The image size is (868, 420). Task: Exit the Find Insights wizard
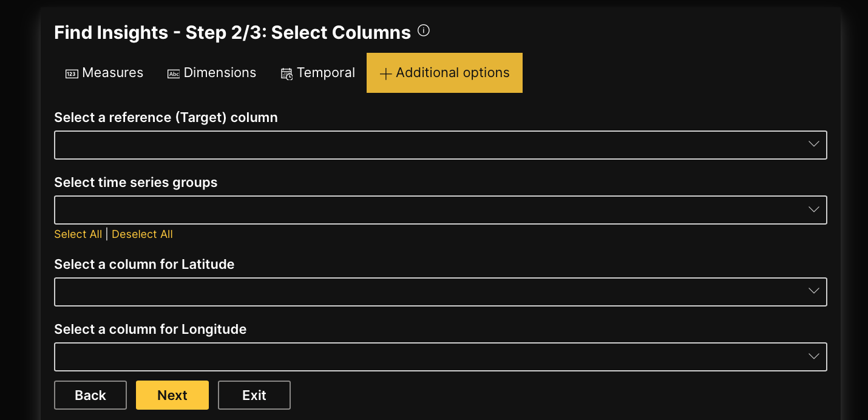click(x=254, y=395)
